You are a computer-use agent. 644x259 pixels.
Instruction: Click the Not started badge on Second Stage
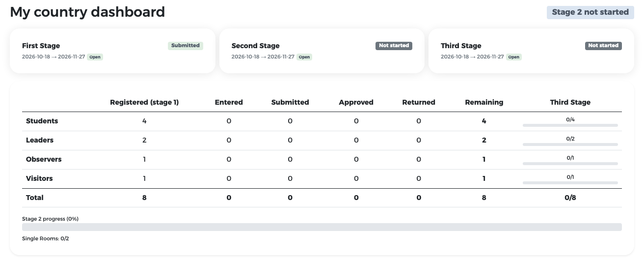[394, 46]
